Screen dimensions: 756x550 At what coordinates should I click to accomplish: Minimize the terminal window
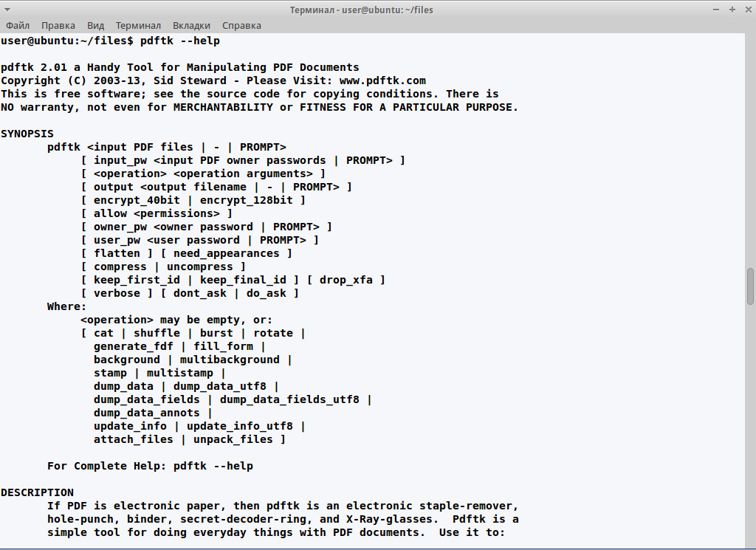716,10
